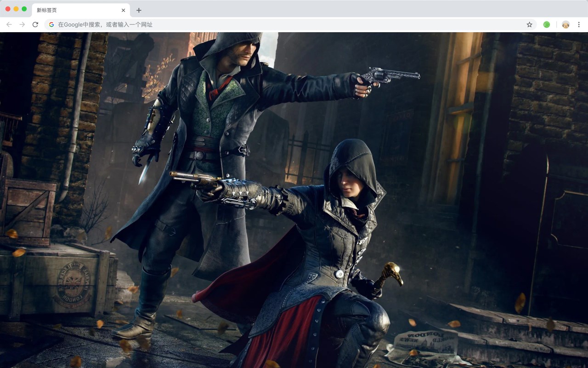
Task: Open a new tab with plus button
Action: point(139,10)
